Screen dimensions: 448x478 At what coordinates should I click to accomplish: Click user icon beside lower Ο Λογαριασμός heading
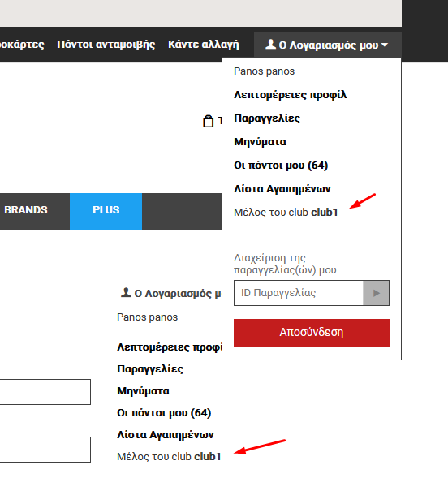[126, 292]
